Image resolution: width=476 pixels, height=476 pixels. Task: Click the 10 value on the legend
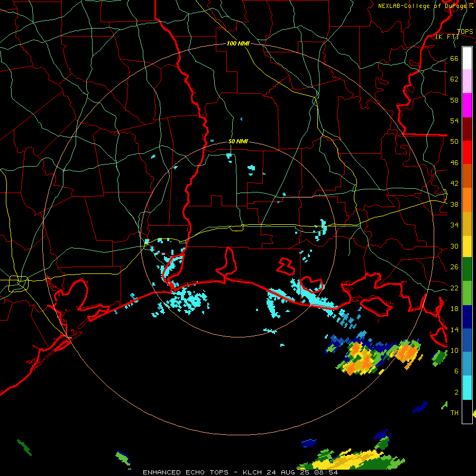click(454, 350)
